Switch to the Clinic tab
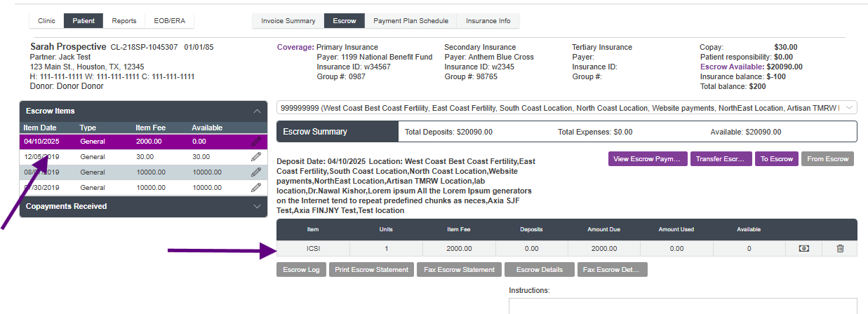The height and width of the screenshot is (314, 868). pyautogui.click(x=46, y=21)
